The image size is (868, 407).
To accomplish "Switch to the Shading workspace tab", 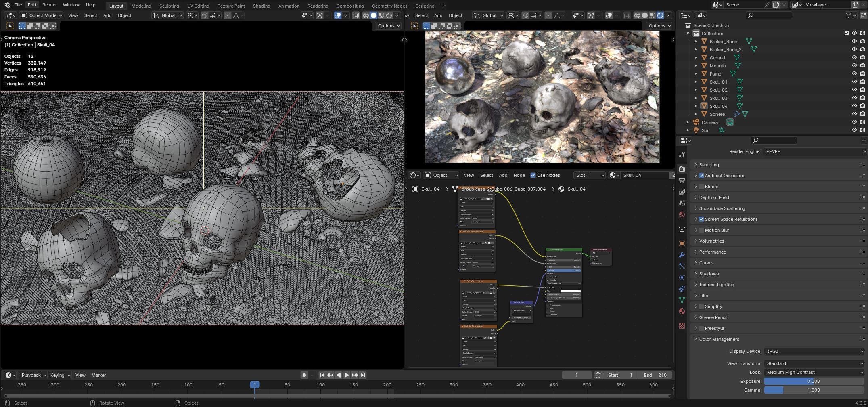I will pos(261,6).
